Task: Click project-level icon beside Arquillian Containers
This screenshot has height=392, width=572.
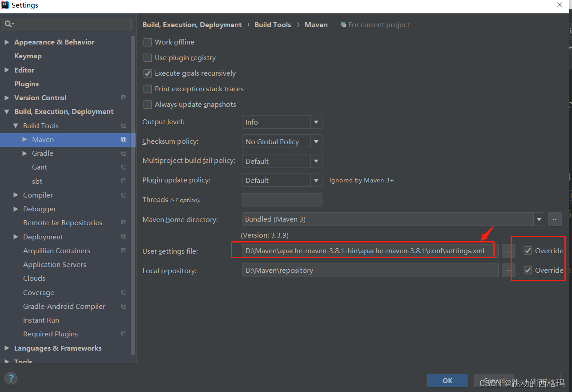Action: pos(124,251)
